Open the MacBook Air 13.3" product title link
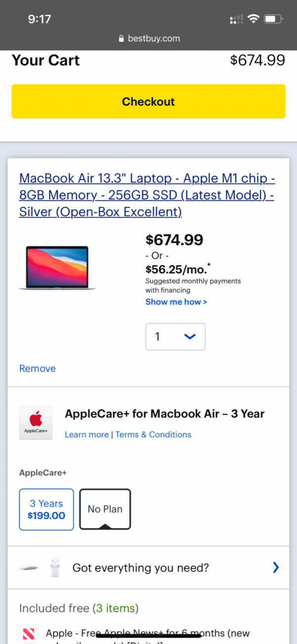297x644 pixels. 148,195
